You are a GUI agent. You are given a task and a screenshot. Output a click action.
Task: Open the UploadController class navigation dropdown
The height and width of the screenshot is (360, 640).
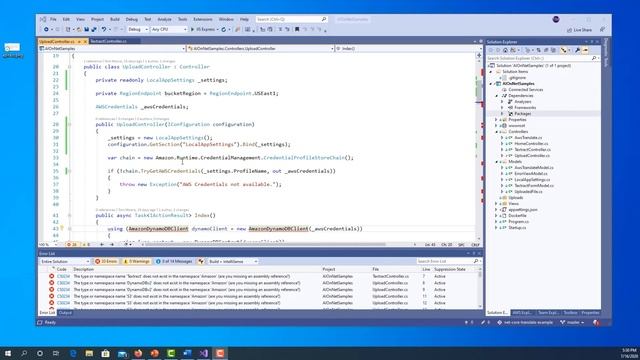pyautogui.click(x=260, y=49)
